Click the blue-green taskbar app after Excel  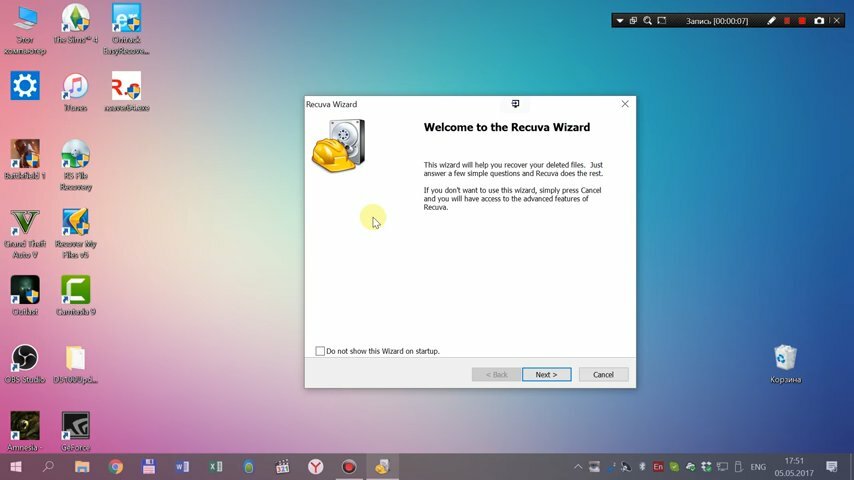[x=249, y=467]
